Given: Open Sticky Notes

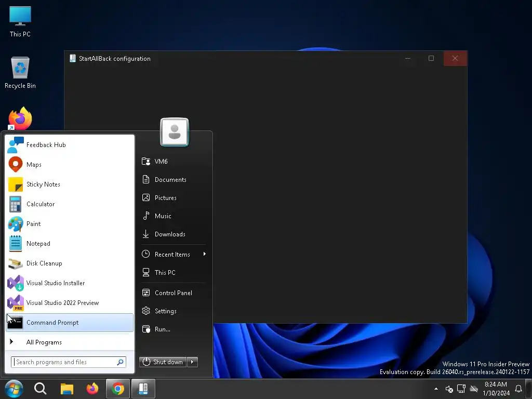Looking at the screenshot, I should coord(70,184).
